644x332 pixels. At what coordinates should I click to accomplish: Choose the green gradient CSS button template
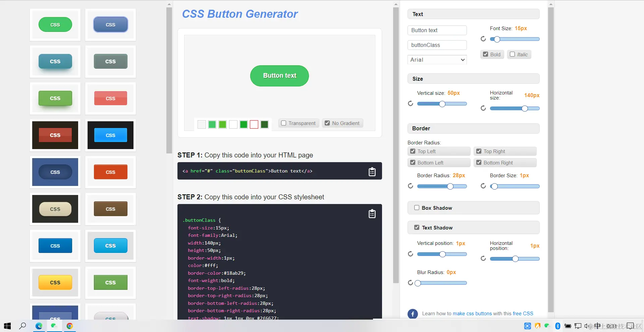tap(55, 98)
